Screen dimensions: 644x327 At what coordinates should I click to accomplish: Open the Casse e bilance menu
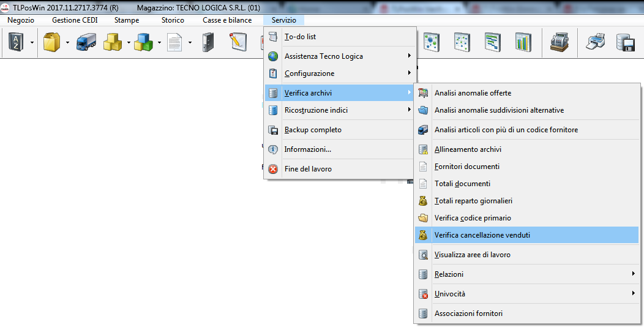pos(227,20)
